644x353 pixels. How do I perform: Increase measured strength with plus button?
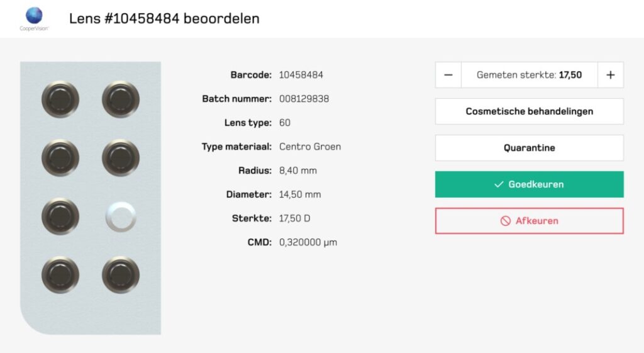(x=610, y=75)
